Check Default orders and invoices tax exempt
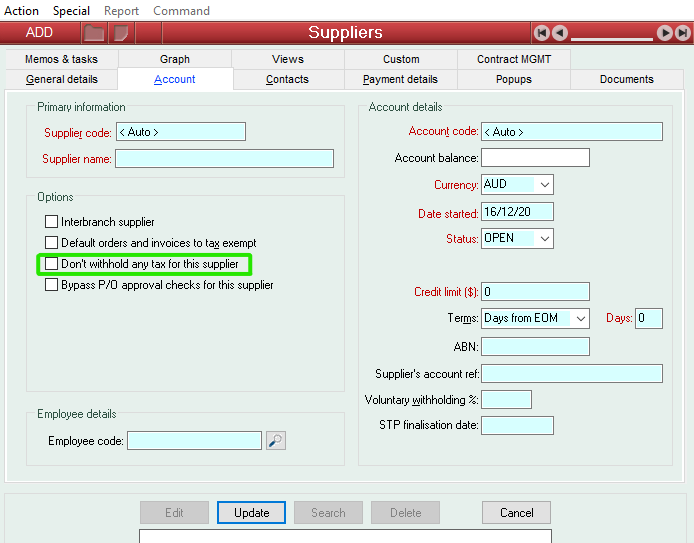This screenshot has width=694, height=543. [51, 243]
